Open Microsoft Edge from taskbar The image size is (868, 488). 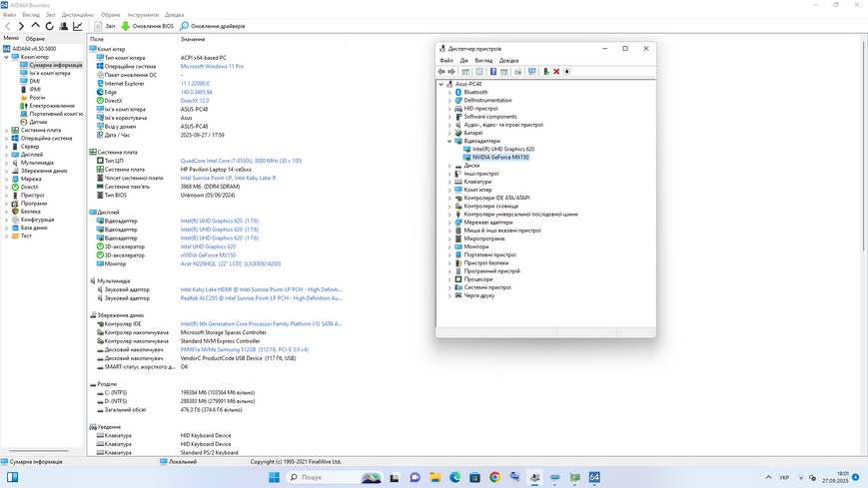pyautogui.click(x=455, y=477)
